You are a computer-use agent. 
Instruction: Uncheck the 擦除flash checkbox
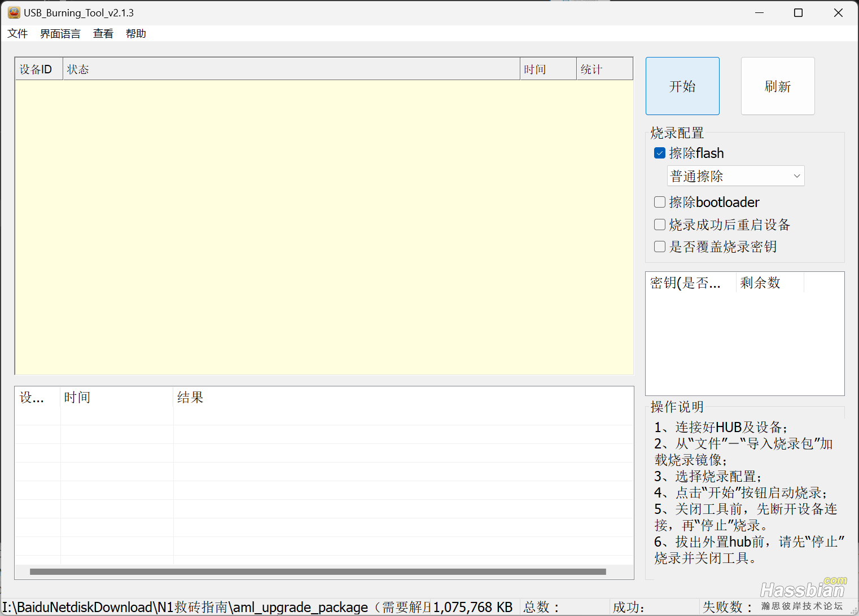tap(660, 153)
